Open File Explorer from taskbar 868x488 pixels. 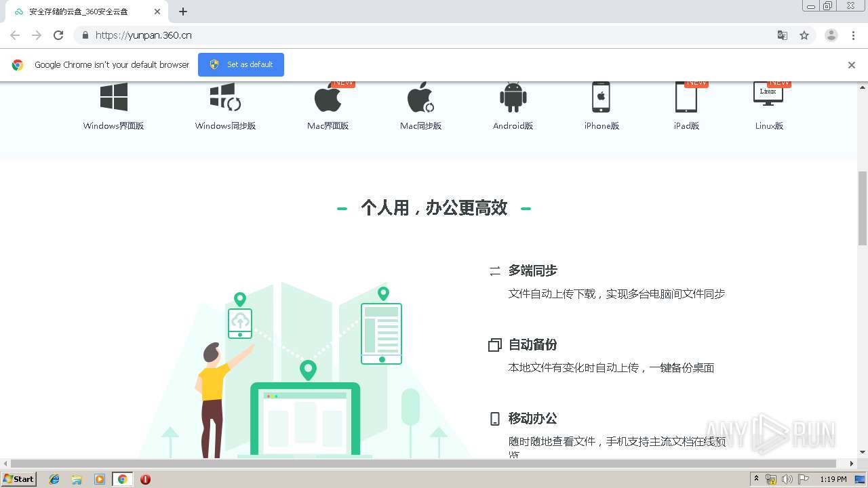(x=77, y=479)
